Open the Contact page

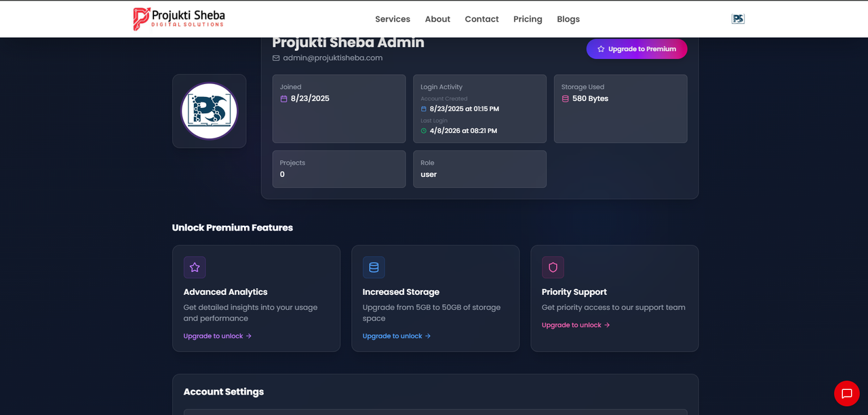pyautogui.click(x=481, y=19)
